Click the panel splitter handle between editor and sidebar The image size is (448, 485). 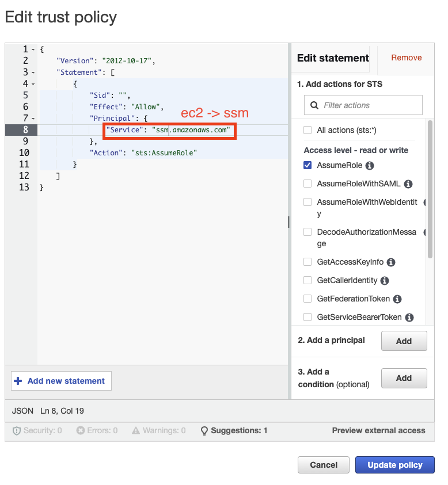[x=290, y=222]
